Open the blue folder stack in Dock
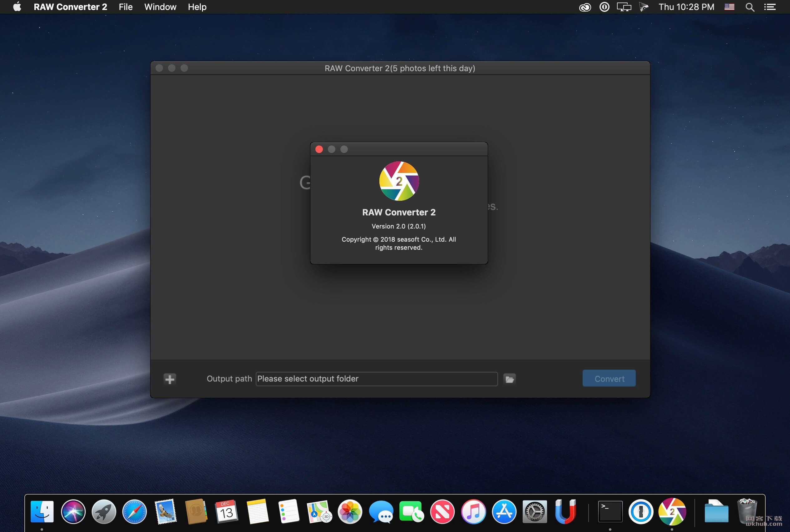Image resolution: width=790 pixels, height=532 pixels. tap(716, 511)
